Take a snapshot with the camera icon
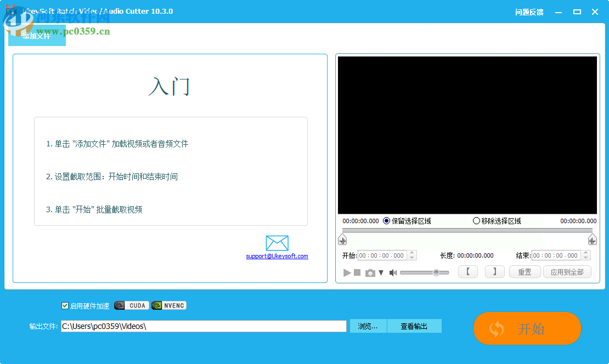 [370, 271]
